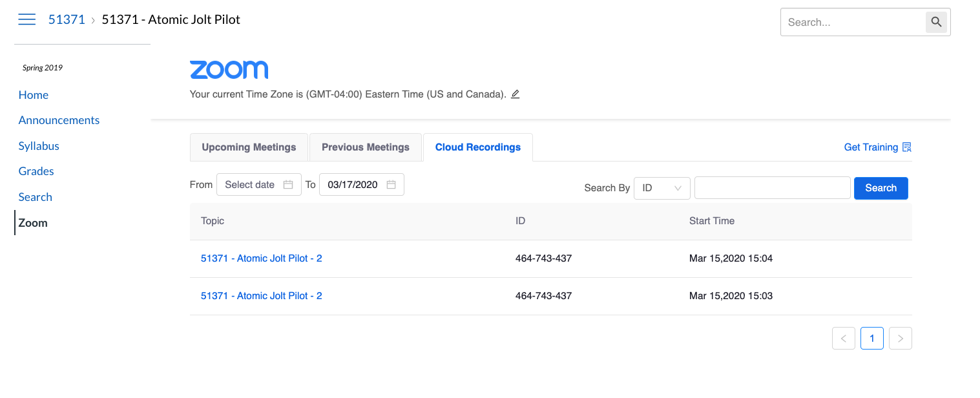Image resolution: width=980 pixels, height=398 pixels.
Task: Click the top Search... input field
Action: click(853, 22)
